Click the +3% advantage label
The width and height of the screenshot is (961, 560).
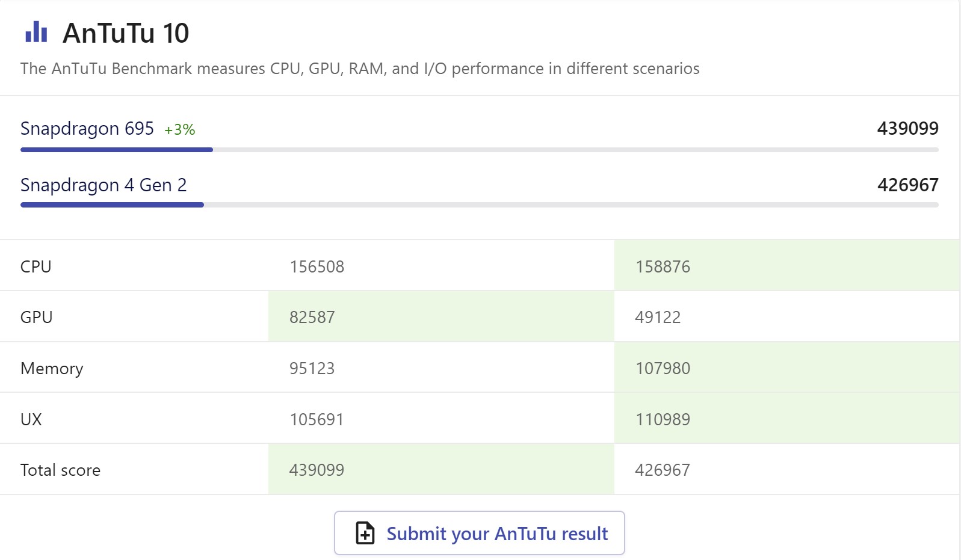point(179,129)
